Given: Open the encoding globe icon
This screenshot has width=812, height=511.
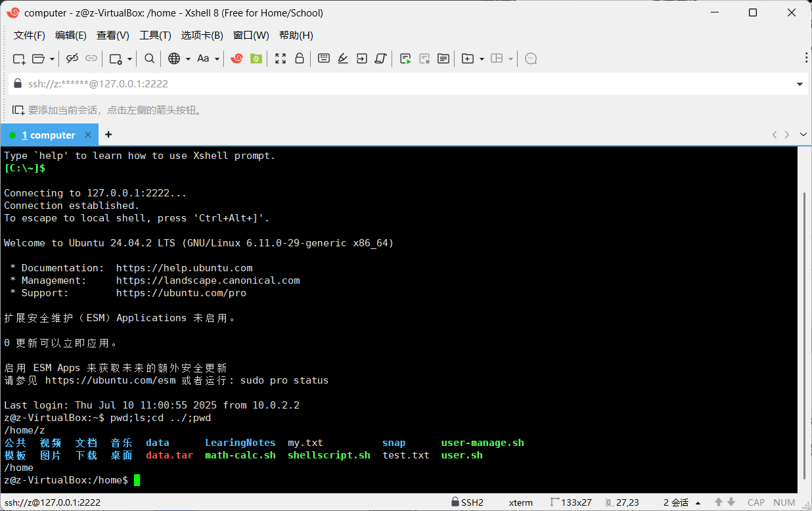Looking at the screenshot, I should click(174, 58).
